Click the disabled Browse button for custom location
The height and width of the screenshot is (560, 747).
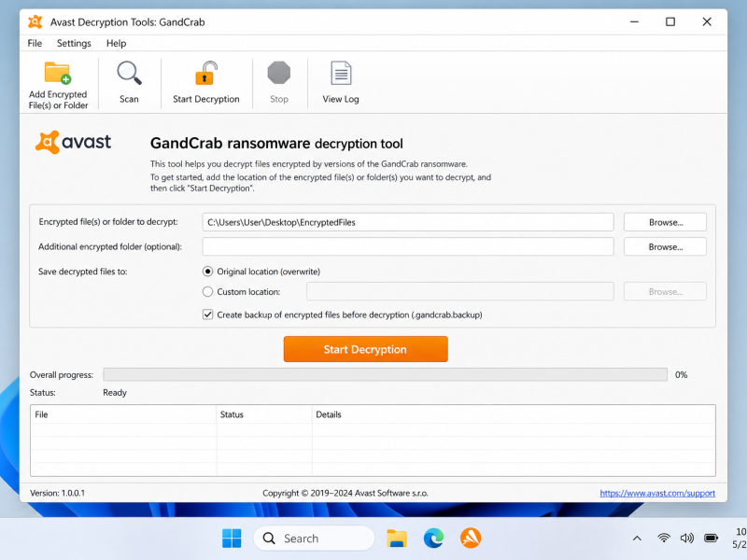[x=665, y=291]
